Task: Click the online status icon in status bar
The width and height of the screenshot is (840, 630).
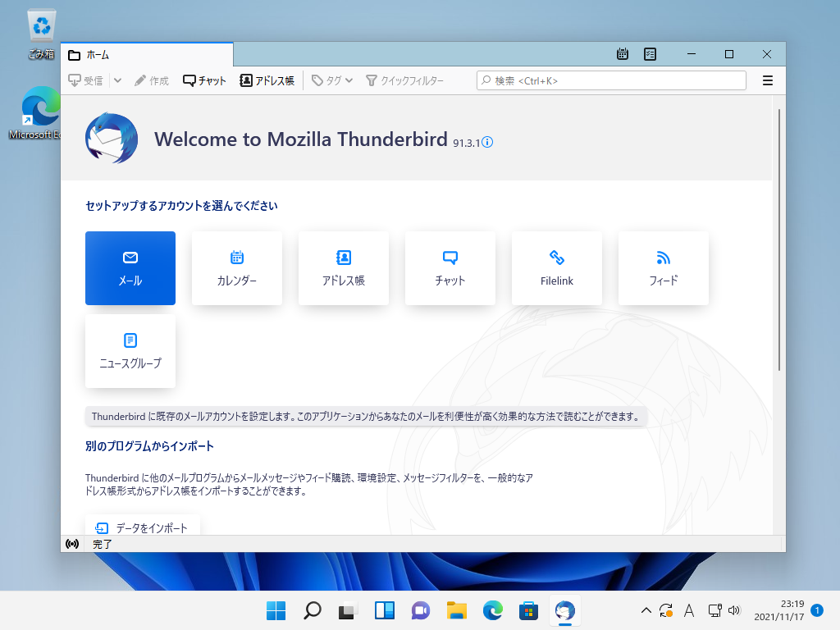Action: coord(72,544)
